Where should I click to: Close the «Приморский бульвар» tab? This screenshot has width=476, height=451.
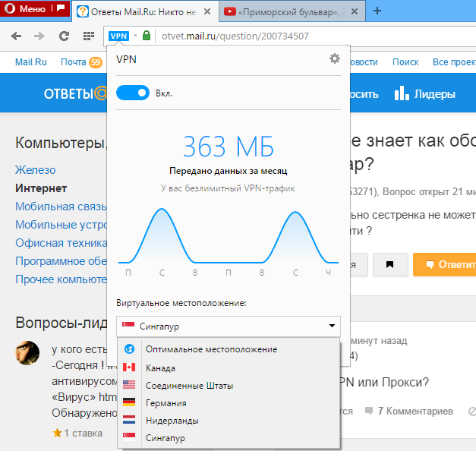(355, 11)
